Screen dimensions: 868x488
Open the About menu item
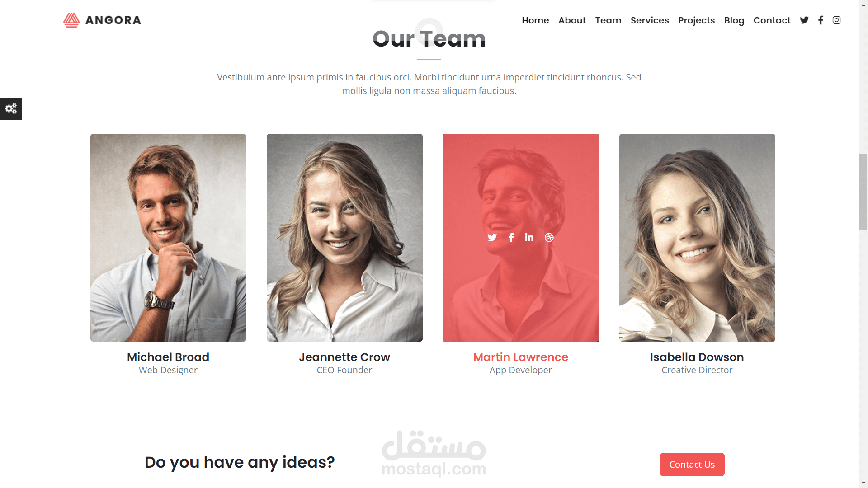572,20
